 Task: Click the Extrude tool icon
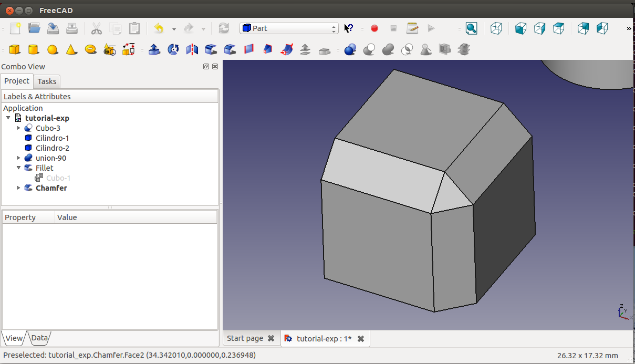tap(154, 49)
